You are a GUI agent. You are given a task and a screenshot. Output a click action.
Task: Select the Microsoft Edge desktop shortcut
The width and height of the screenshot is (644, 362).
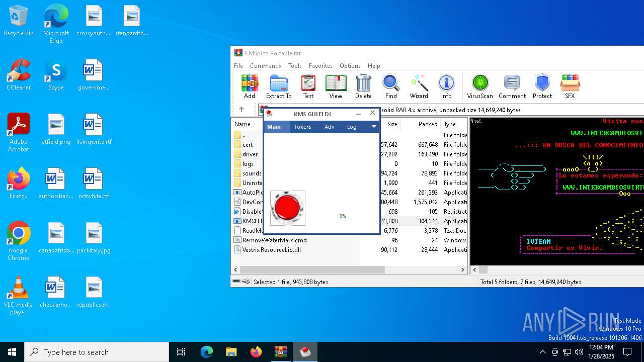click(56, 24)
